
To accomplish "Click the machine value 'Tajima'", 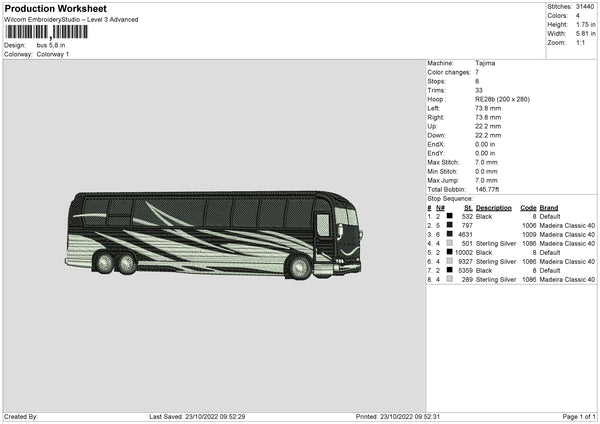I will tap(485, 63).
